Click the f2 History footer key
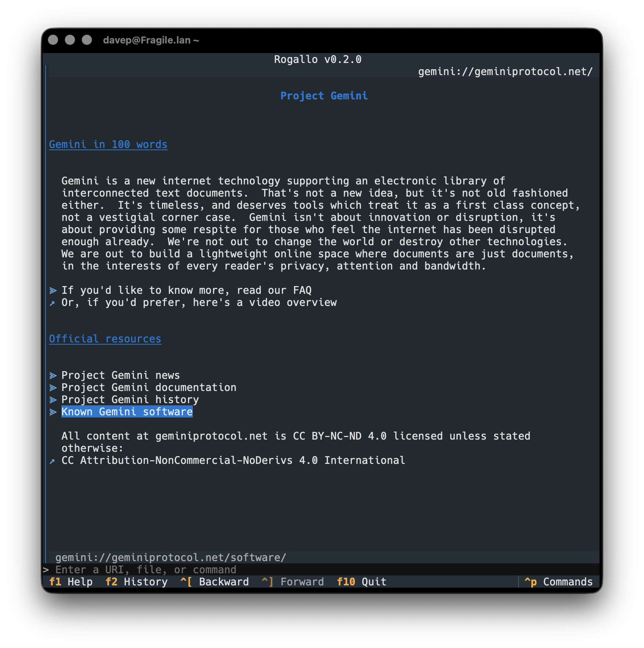644x648 pixels. coord(136,582)
